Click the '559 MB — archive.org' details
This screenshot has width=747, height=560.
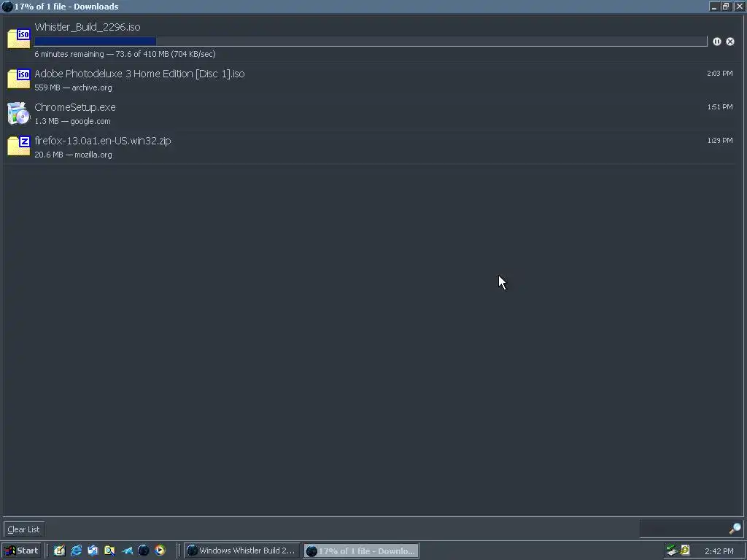click(x=74, y=87)
